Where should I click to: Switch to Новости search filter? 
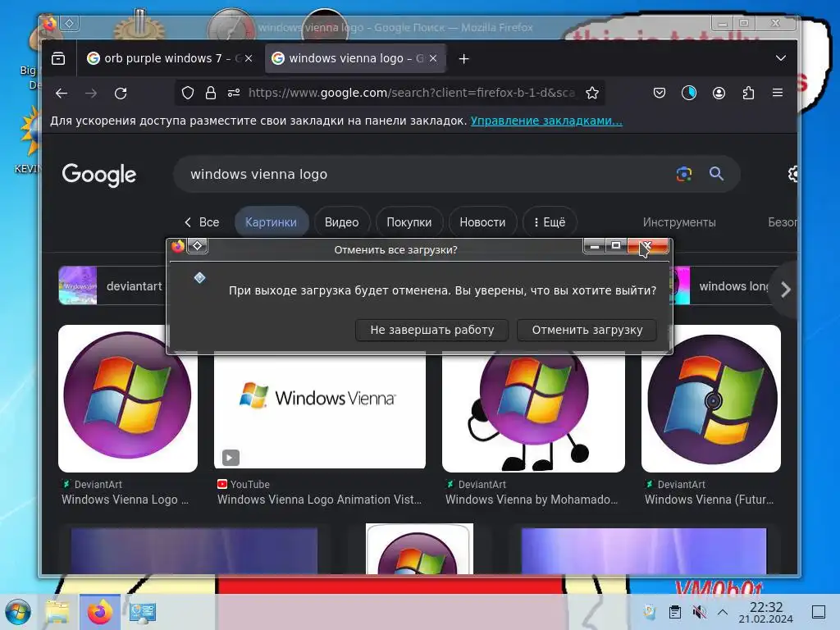[482, 222]
